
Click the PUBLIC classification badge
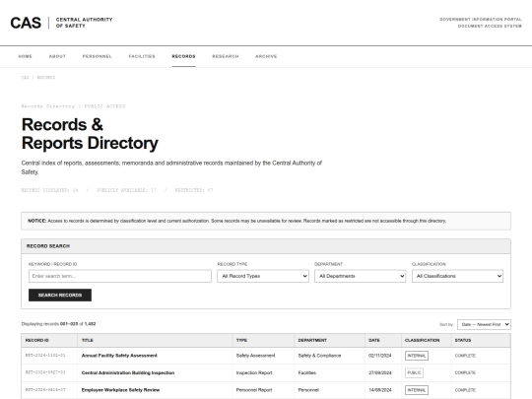(x=414, y=372)
